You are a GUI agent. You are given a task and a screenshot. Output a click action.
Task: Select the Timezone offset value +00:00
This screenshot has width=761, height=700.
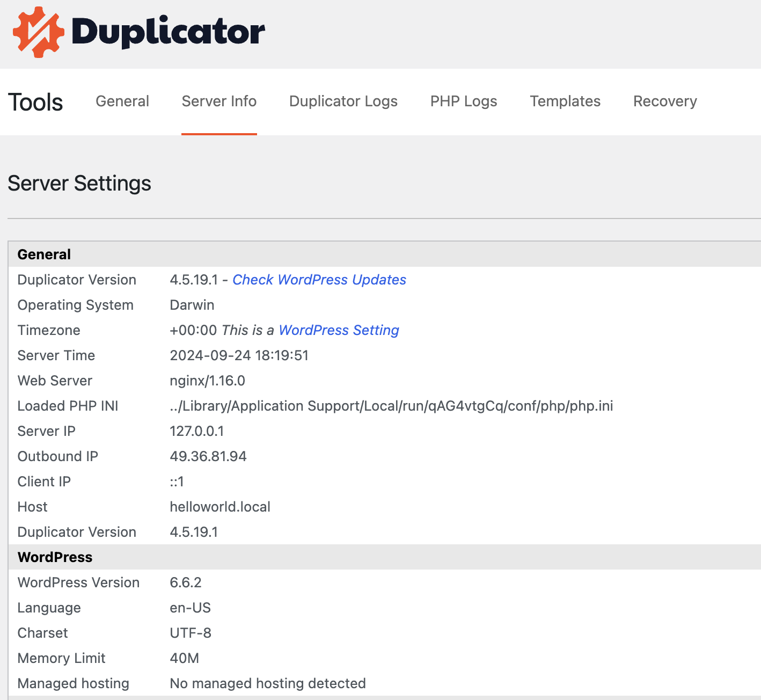[194, 330]
